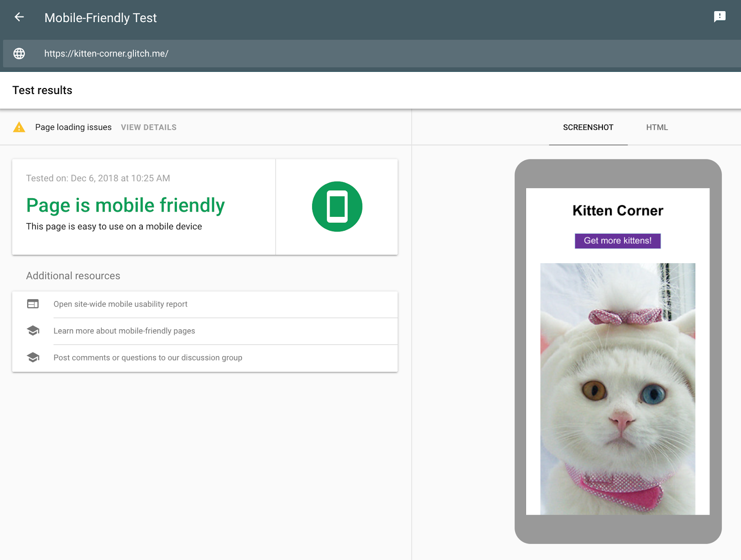Open the feedback icon in the top bar
The image size is (741, 560).
coord(720,17)
